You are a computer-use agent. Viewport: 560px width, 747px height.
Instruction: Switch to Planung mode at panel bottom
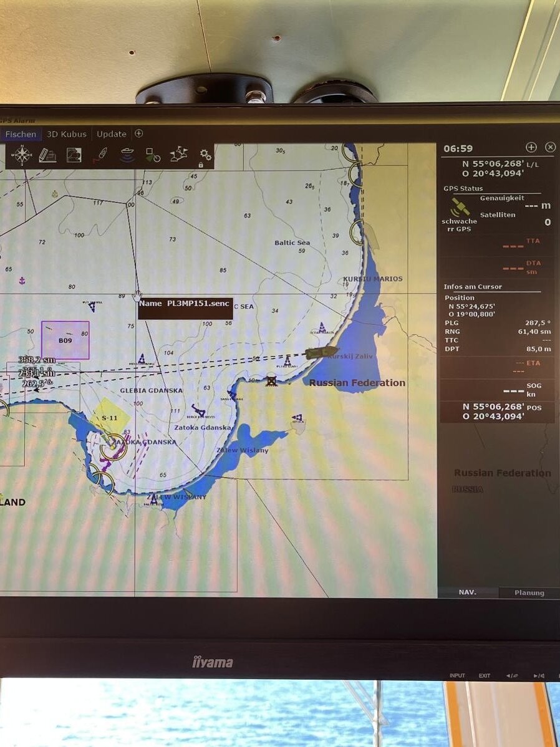pyautogui.click(x=529, y=593)
